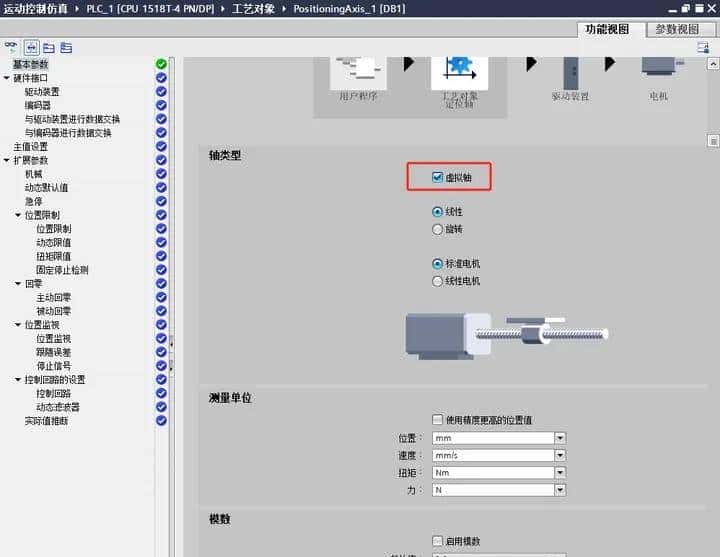Enable 使用精度更高的位置值 checkbox
This screenshot has height=557, width=720.
437,419
